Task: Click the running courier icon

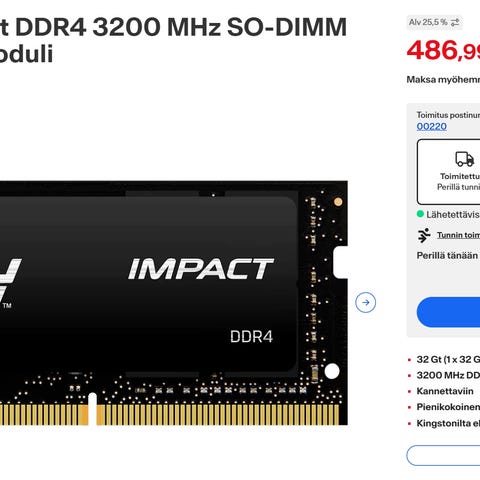Action: [424, 235]
